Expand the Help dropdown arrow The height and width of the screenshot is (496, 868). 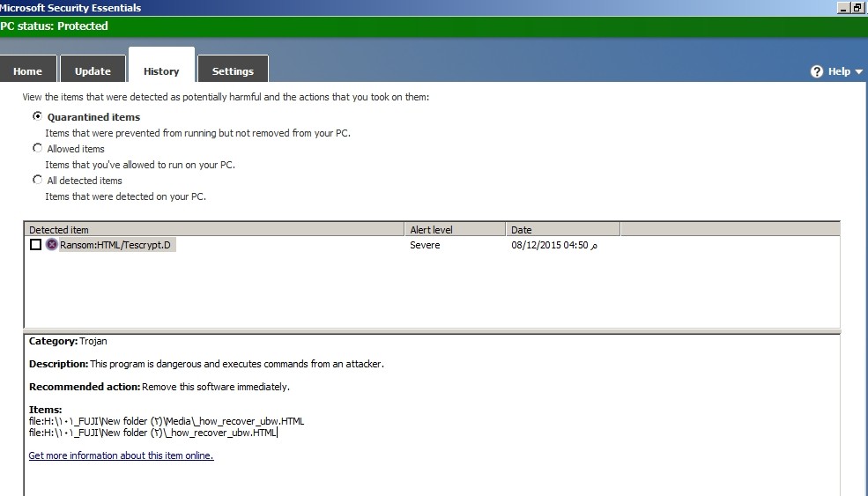point(858,72)
